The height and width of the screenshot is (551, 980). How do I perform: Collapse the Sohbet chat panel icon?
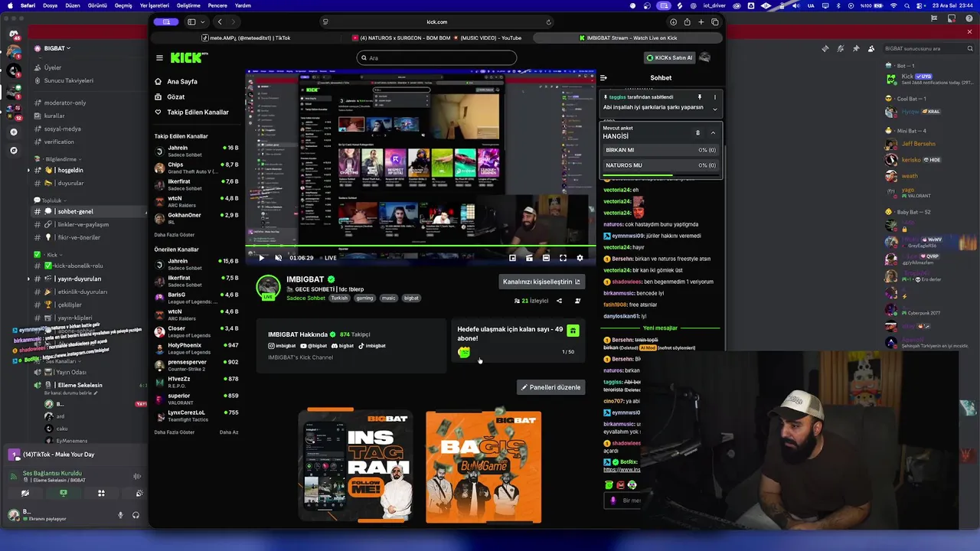pyautogui.click(x=603, y=77)
